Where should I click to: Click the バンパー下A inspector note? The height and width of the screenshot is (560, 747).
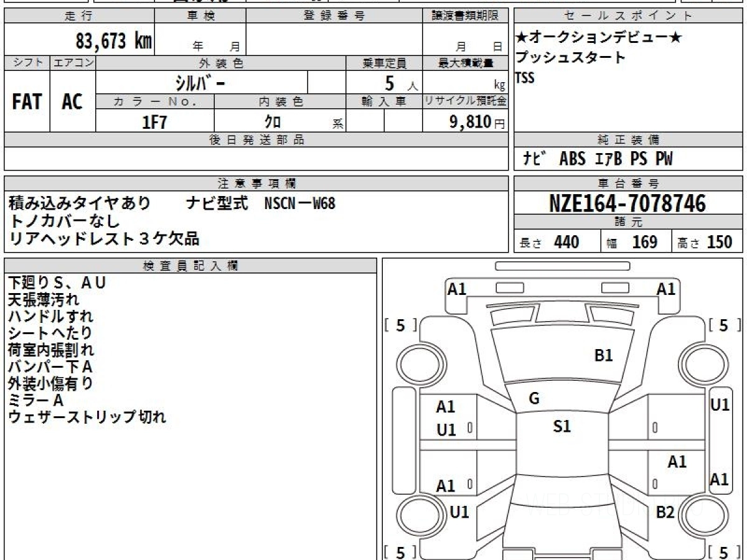coord(50,367)
